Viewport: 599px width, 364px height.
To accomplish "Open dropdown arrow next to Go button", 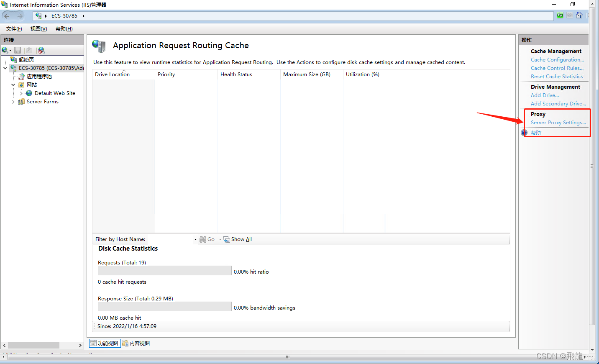I will tap(220, 240).
